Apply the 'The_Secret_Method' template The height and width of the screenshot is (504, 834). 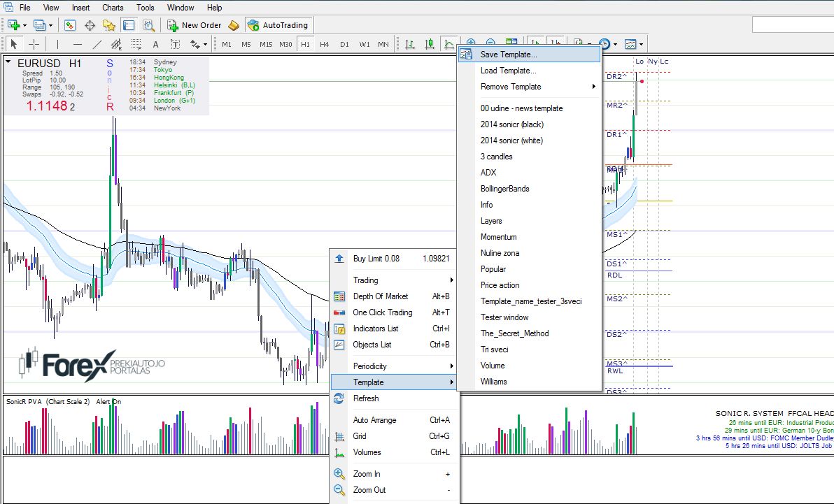[530, 333]
